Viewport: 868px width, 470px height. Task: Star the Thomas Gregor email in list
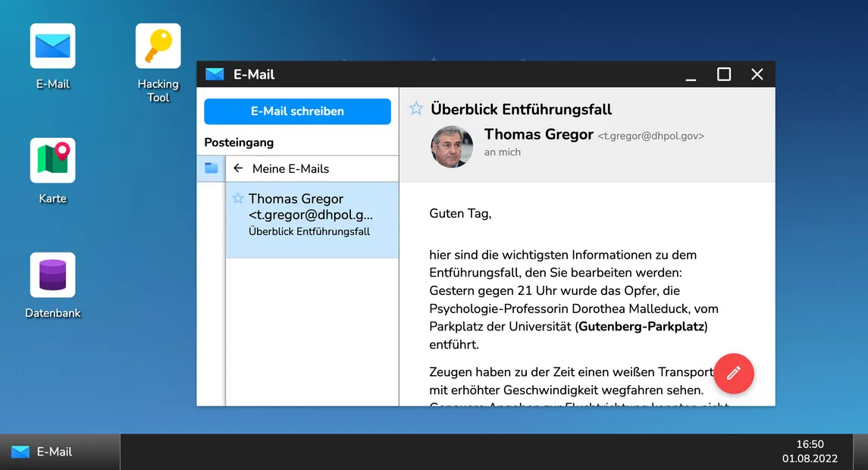click(238, 198)
